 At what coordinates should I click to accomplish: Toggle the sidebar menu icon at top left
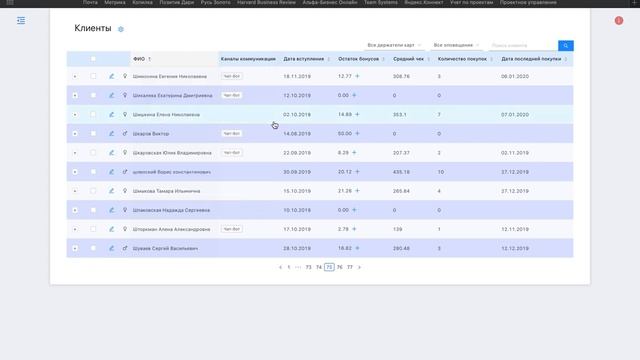(x=21, y=20)
